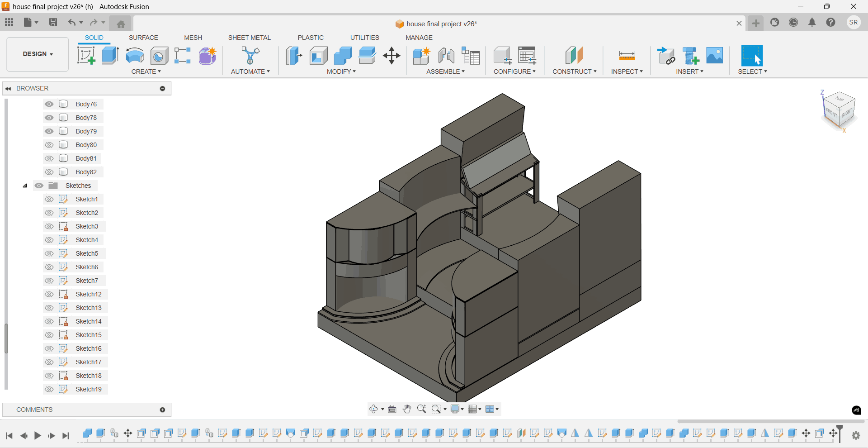Jump to the timeline beginning

(9, 436)
